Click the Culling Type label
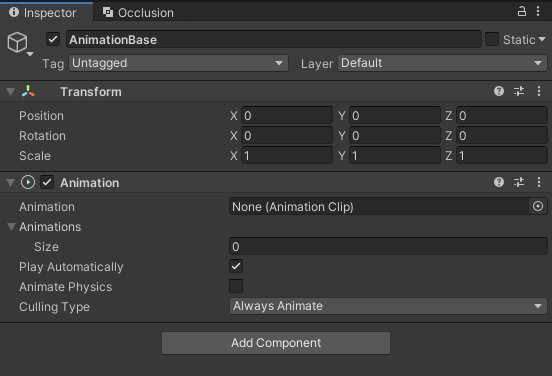 coord(55,307)
